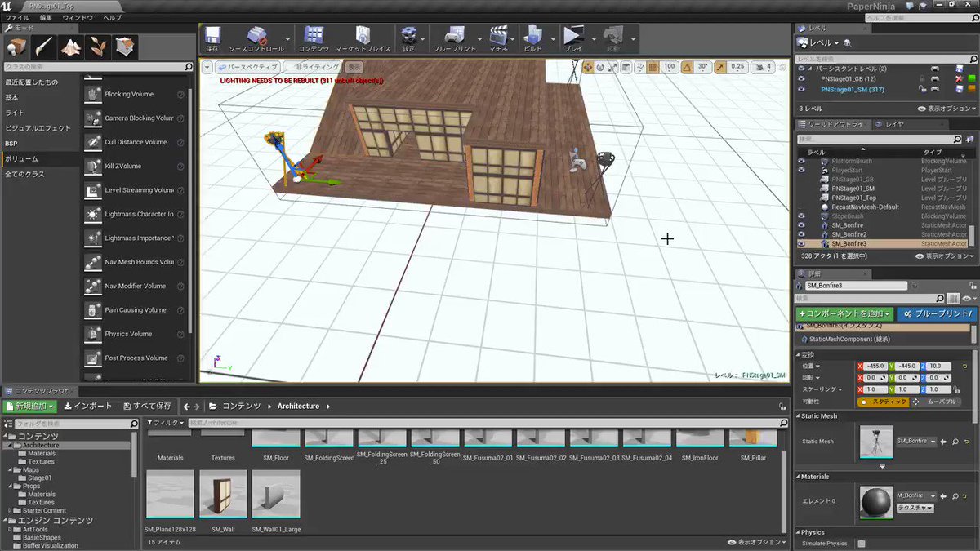980x551 pixels.
Task: Select the Landscape mode icon in モード panel
Action: [70, 46]
